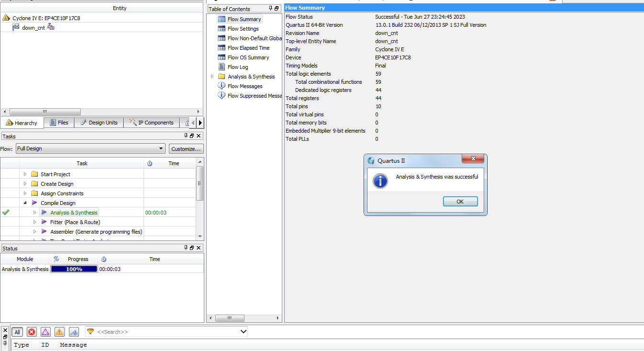This screenshot has width=644, height=351.
Task: Select the down_cnt entity in hierarchy
Action: pos(33,28)
